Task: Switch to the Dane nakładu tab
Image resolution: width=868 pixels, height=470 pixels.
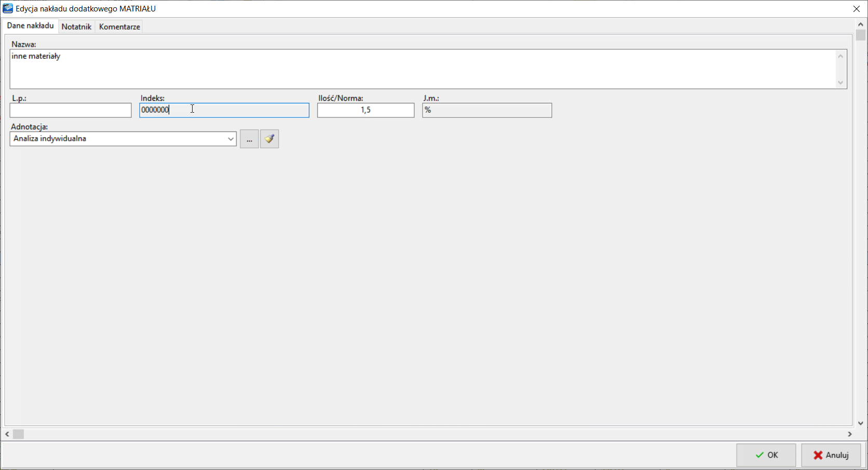Action: click(30, 26)
